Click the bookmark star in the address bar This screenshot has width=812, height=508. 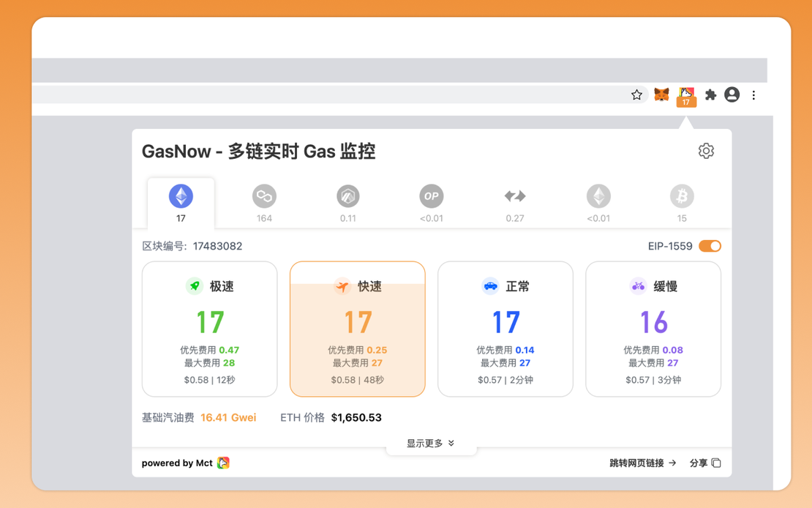pyautogui.click(x=636, y=94)
